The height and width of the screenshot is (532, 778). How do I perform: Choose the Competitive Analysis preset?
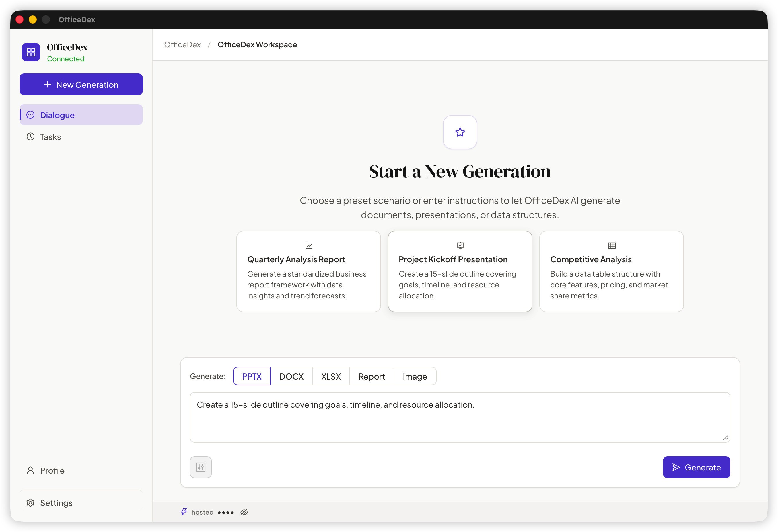[612, 271]
